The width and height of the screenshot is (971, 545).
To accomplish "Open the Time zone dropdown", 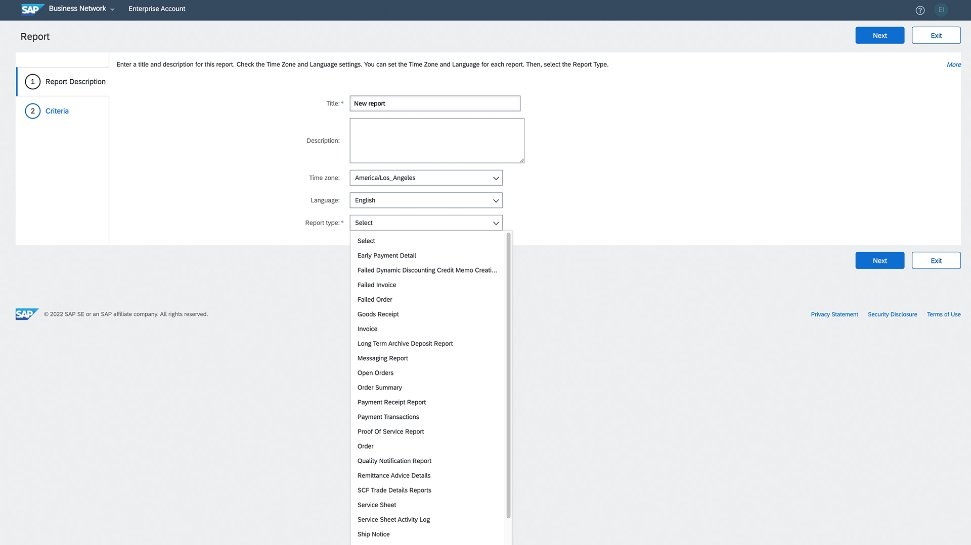I will [x=426, y=178].
